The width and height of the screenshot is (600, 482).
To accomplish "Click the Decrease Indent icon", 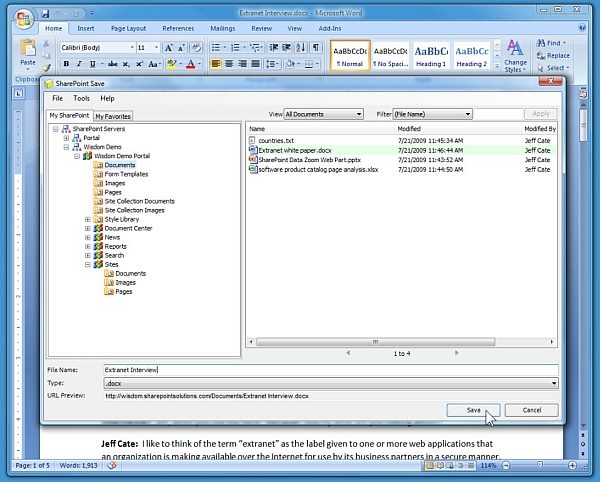I will click(274, 47).
